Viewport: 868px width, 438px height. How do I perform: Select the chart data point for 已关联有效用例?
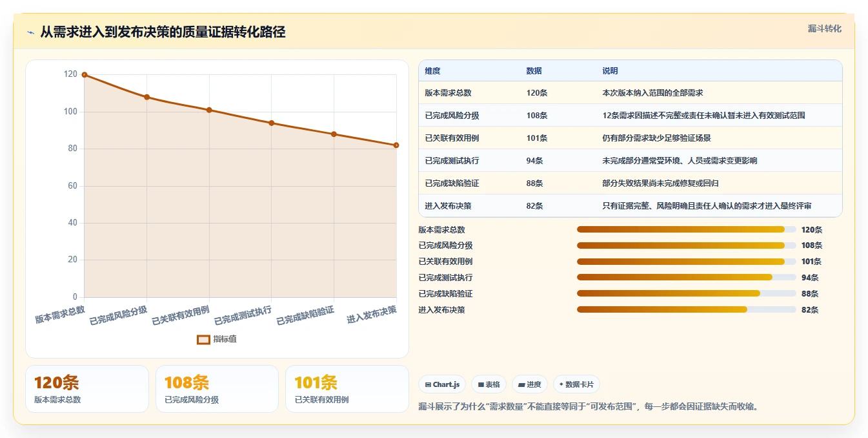click(209, 110)
